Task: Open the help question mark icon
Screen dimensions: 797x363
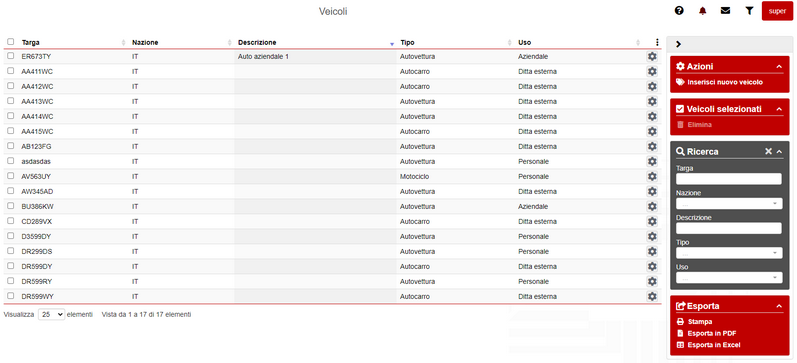Action: [x=679, y=11]
